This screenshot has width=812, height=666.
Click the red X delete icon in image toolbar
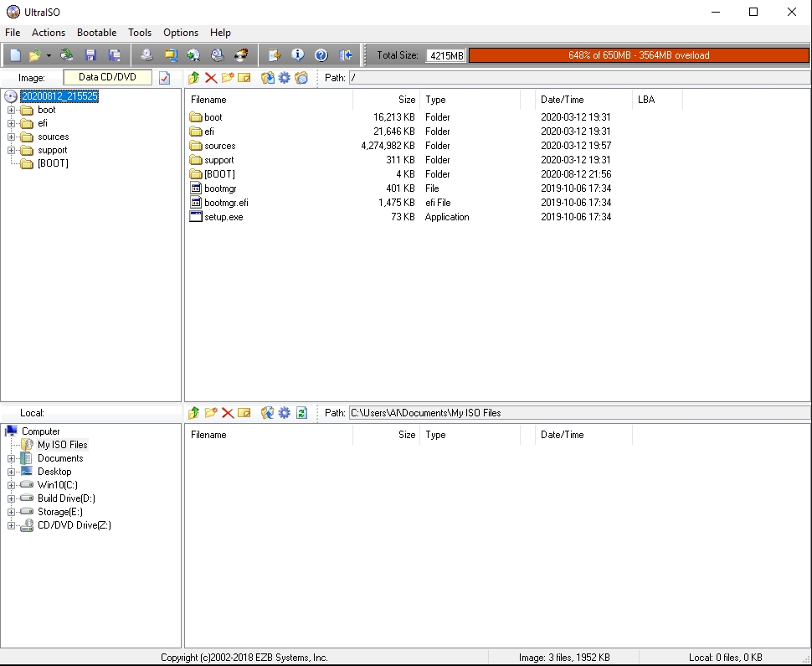coord(211,78)
